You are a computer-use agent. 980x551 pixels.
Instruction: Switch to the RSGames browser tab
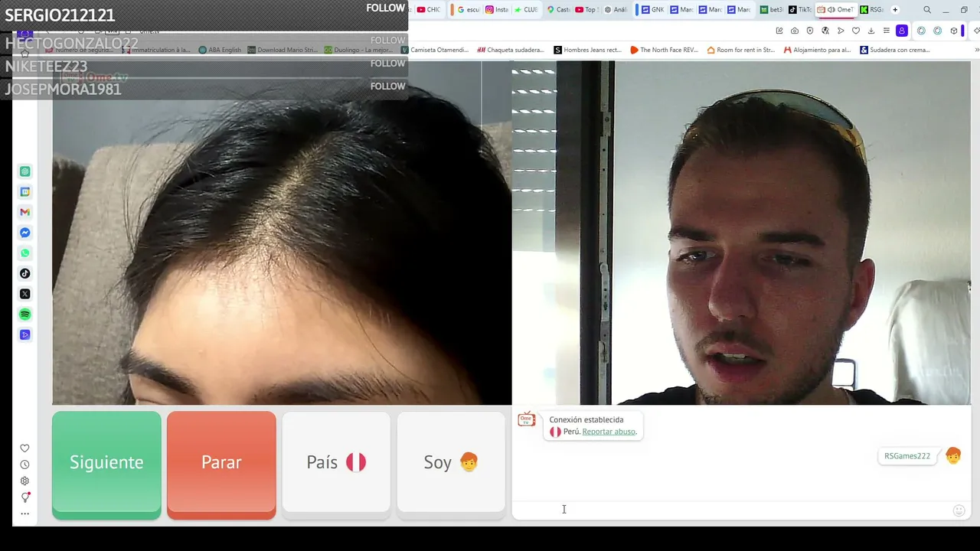[x=872, y=10]
